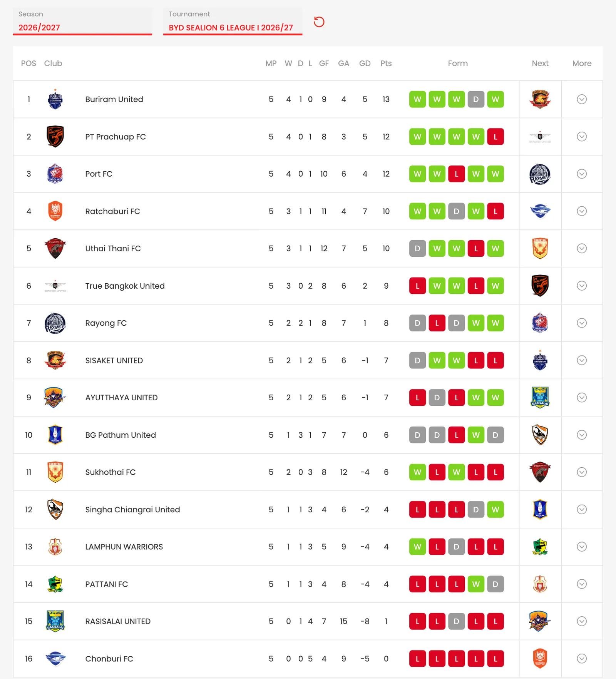616x679 pixels.
Task: Click Chonburi FC club logo in row 16
Action: 55,659
